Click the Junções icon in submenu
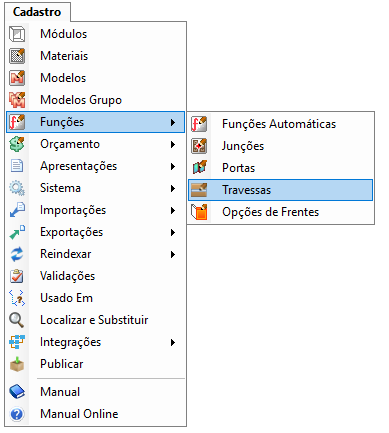 (x=199, y=146)
